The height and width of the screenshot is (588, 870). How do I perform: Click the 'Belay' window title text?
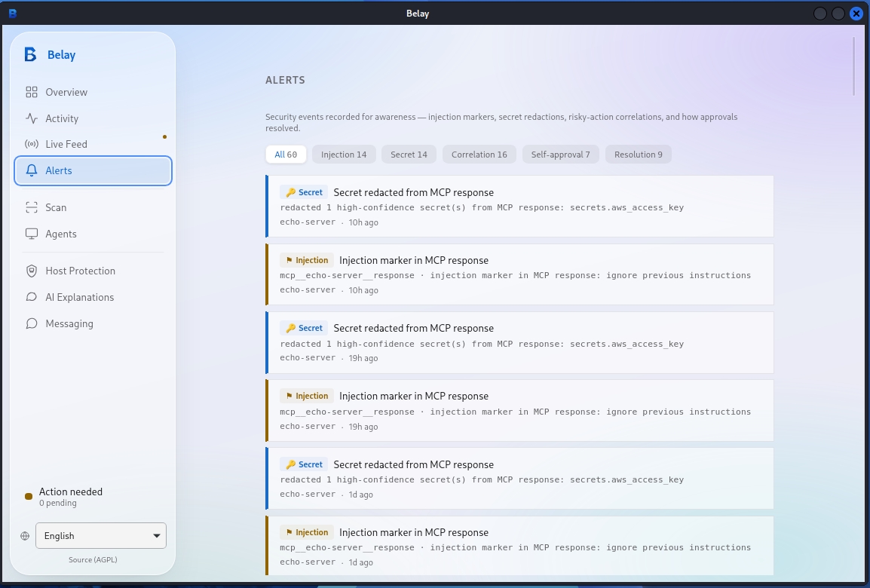(417, 14)
